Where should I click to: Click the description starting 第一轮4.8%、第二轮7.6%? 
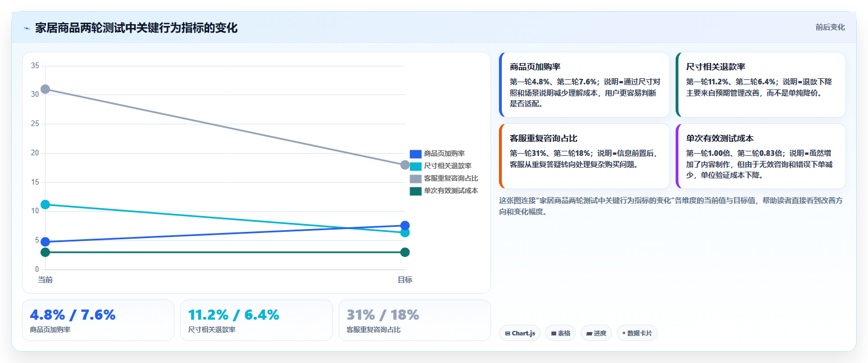(584, 92)
